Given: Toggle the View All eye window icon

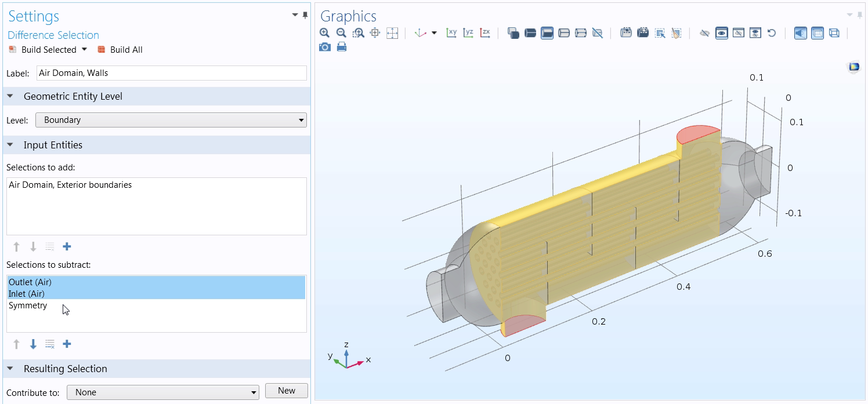Looking at the screenshot, I should [x=755, y=33].
